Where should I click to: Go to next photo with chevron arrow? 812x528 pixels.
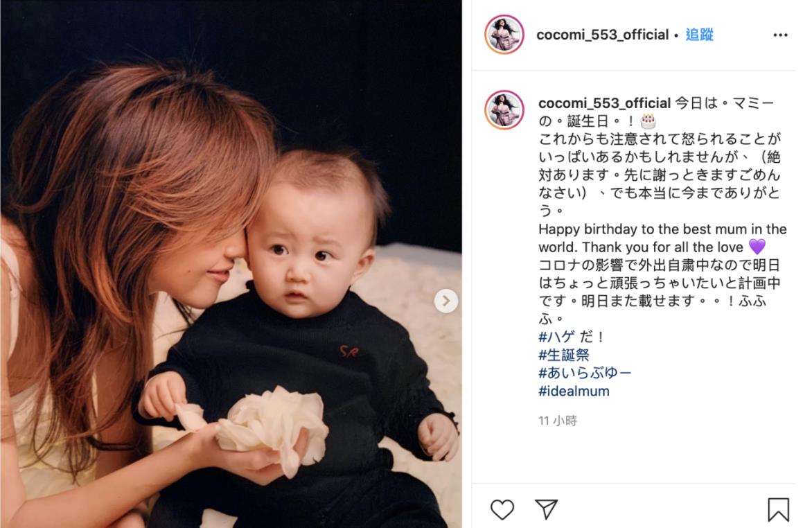pos(446,301)
